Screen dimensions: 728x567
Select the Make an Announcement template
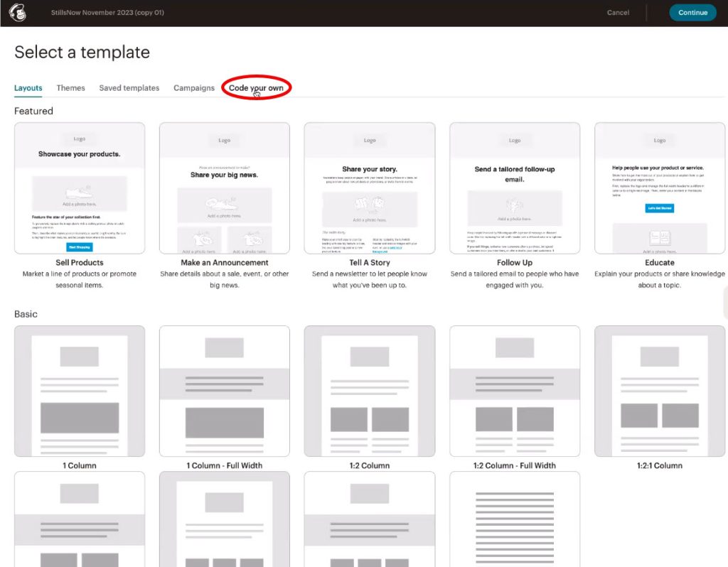[225, 188]
